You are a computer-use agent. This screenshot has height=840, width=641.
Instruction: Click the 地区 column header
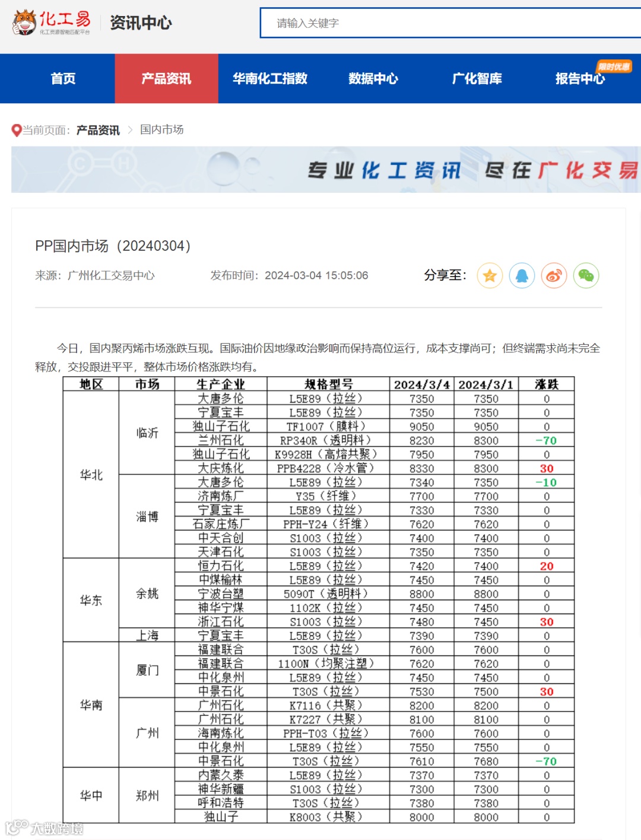(x=91, y=384)
